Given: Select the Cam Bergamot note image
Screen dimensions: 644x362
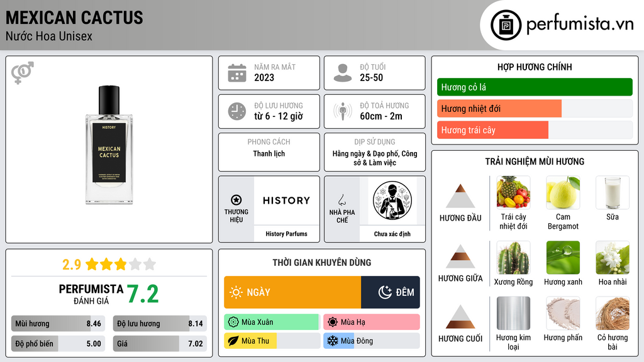Looking at the screenshot, I should point(563,192).
